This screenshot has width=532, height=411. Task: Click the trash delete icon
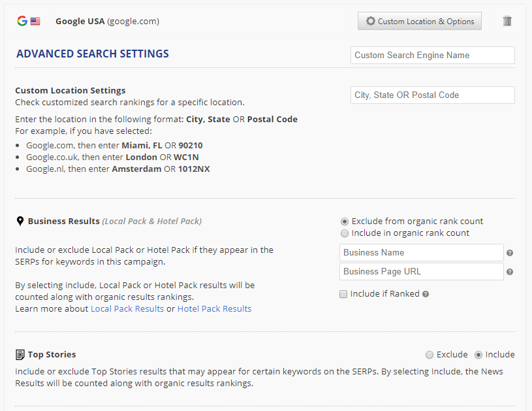click(x=507, y=21)
